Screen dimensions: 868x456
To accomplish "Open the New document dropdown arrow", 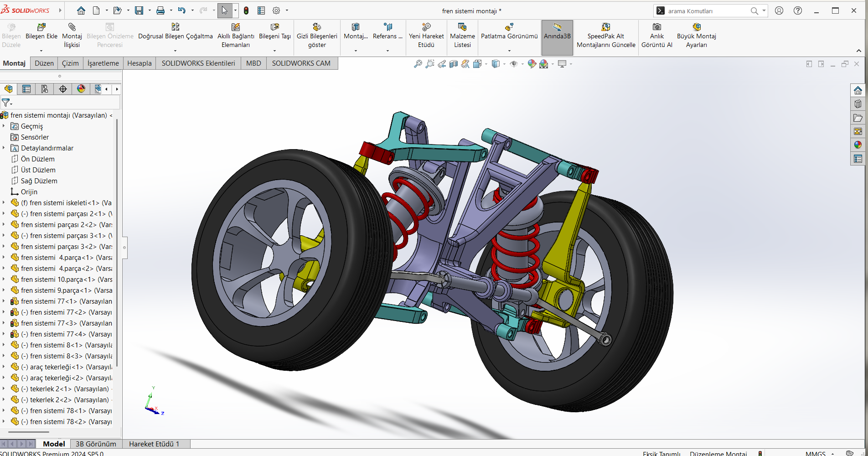I will (107, 10).
